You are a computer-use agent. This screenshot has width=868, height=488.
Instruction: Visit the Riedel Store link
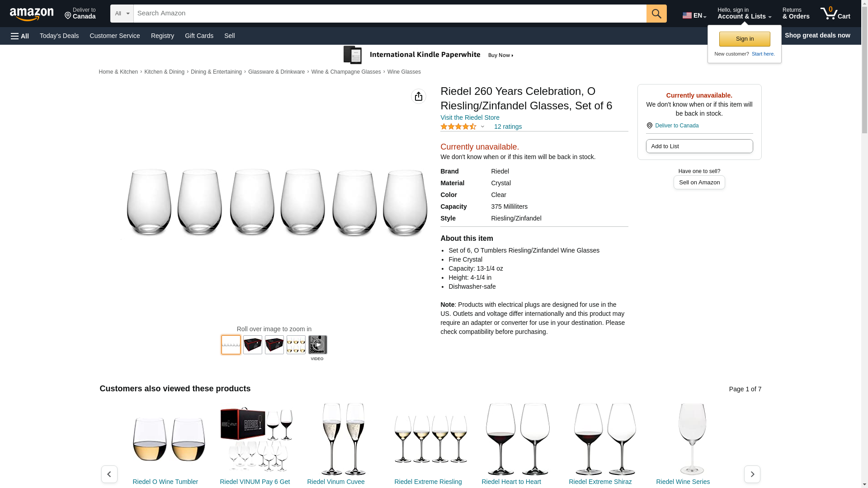(x=470, y=117)
